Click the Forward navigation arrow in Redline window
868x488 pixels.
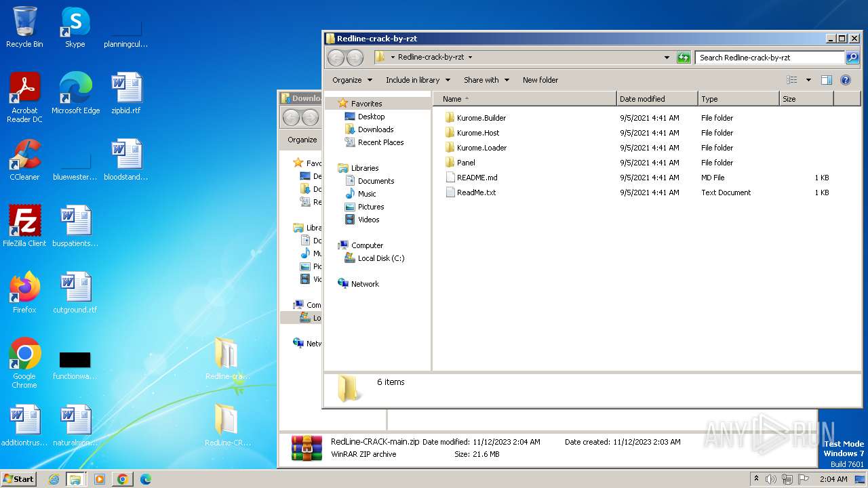point(355,58)
